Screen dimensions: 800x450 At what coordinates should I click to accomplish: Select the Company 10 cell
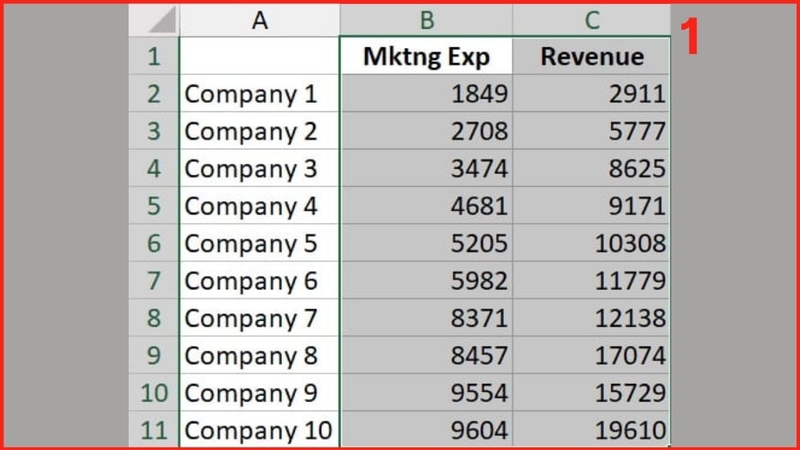point(260,430)
